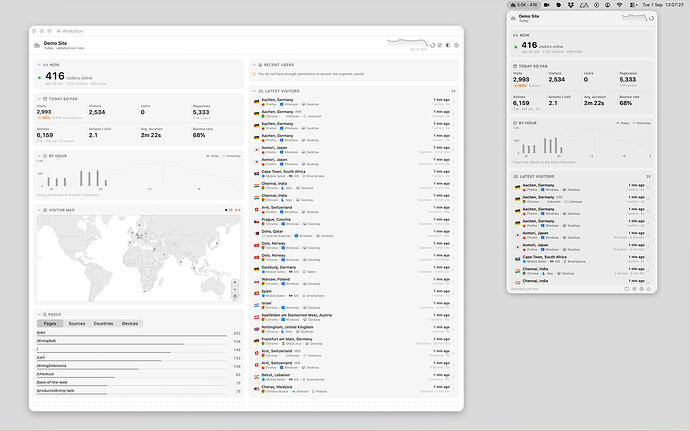Collapse the NOW section in main window
690x431 pixels.
pos(39,65)
